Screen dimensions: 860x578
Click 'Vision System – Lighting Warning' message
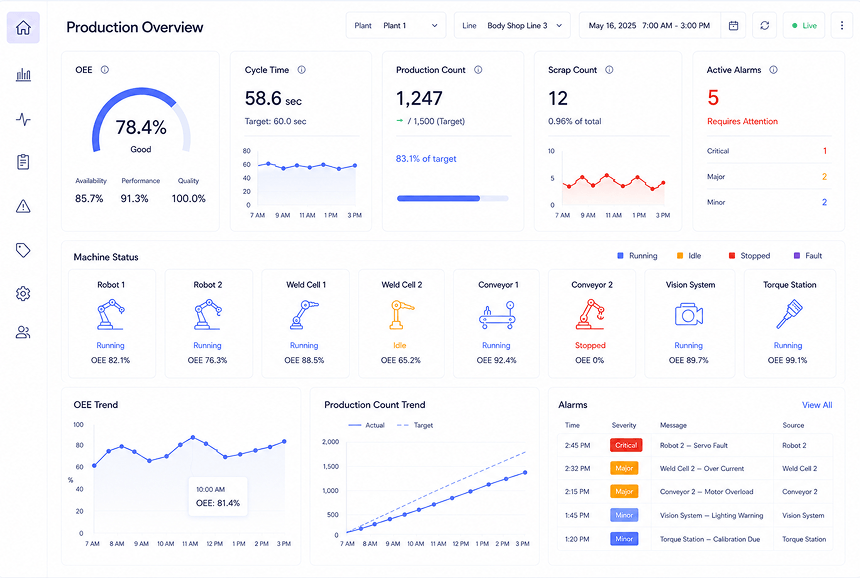(711, 515)
